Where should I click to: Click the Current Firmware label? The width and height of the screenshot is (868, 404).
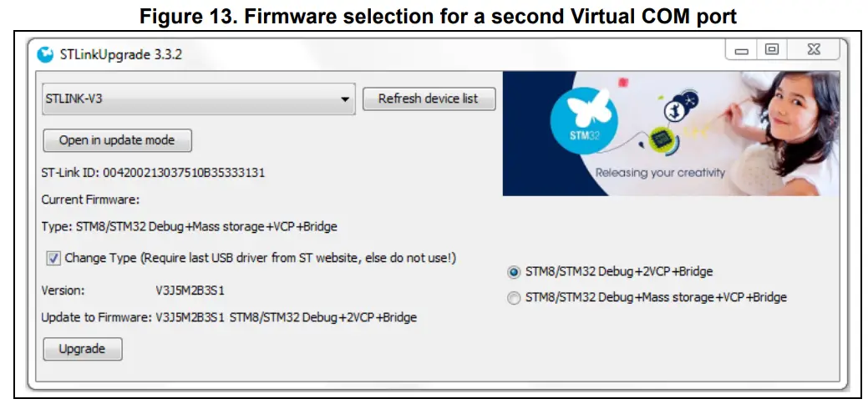[x=91, y=199]
